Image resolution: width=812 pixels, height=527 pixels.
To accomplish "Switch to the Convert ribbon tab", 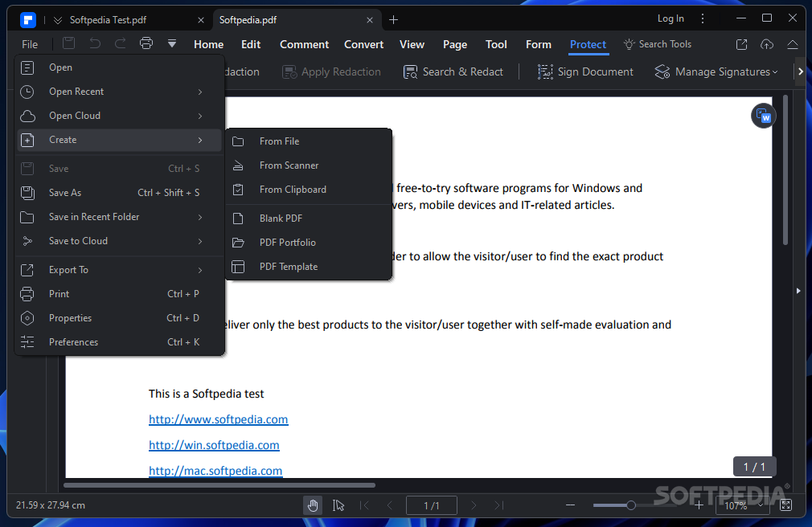I will [364, 44].
